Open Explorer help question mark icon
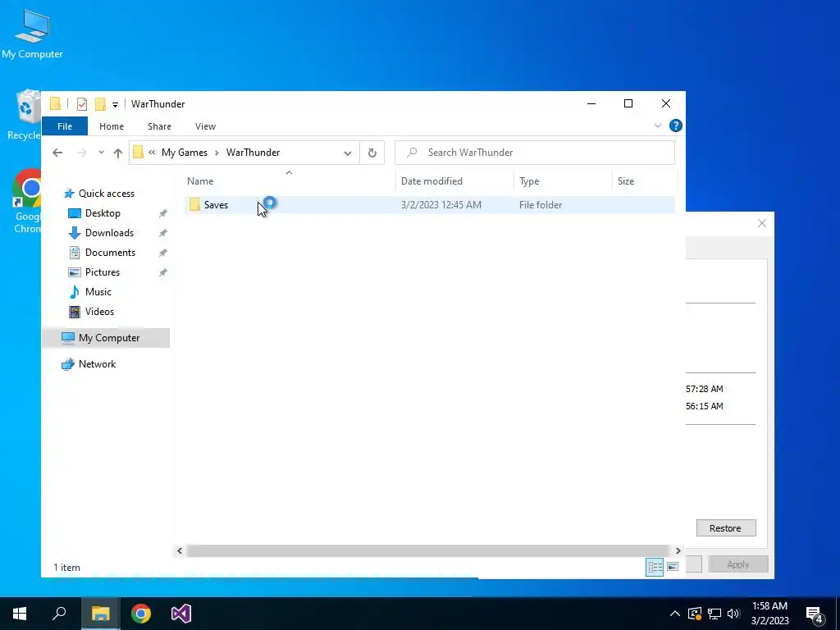Image resolution: width=840 pixels, height=630 pixels. [676, 126]
